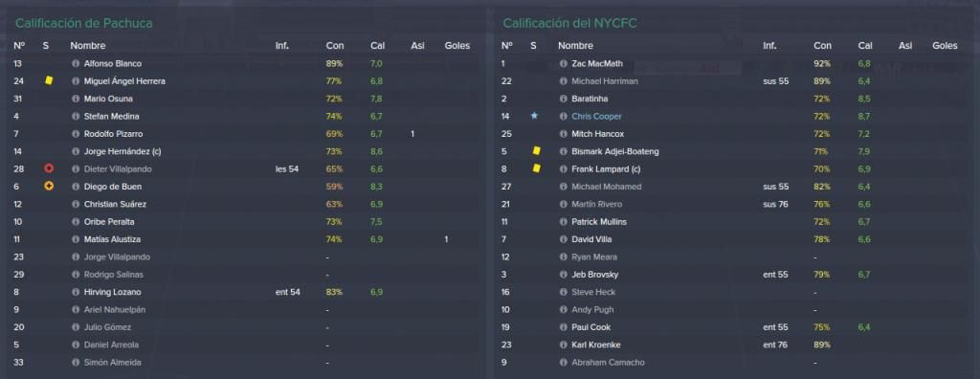This screenshot has height=379, width=980.
Task: Sort Pachuca table by Con column header
Action: pyautogui.click(x=334, y=46)
